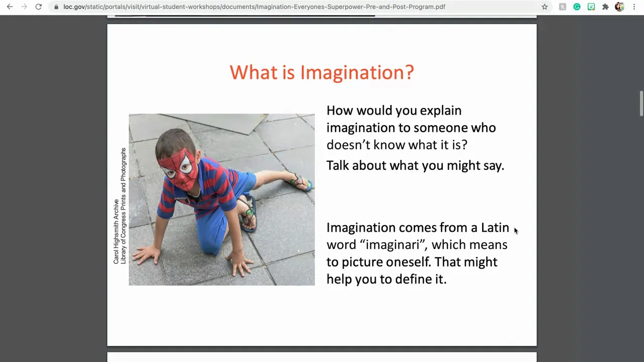The width and height of the screenshot is (644, 362).
Task: Click "Imagination comes from a Latin" text
Action: tap(418, 228)
